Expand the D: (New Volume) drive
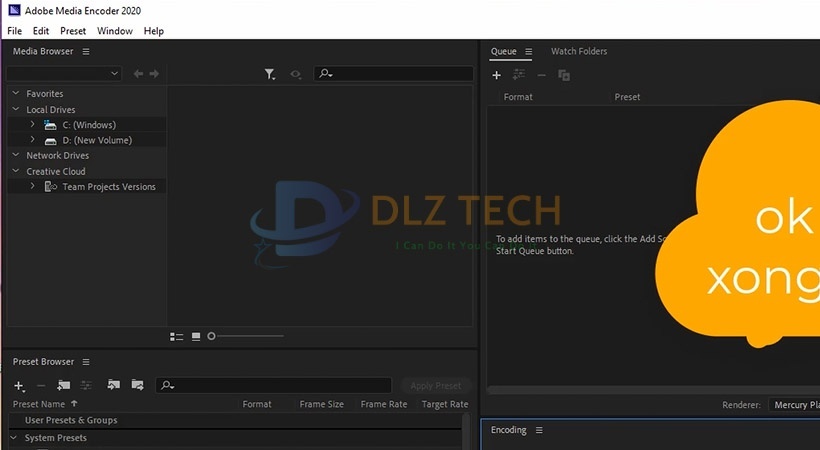Screen dimensions: 820x450 pos(32,140)
